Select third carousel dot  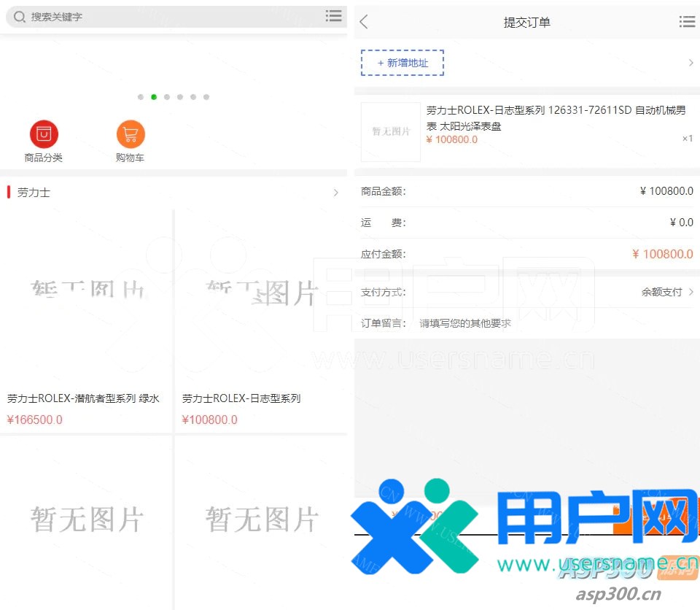click(167, 97)
